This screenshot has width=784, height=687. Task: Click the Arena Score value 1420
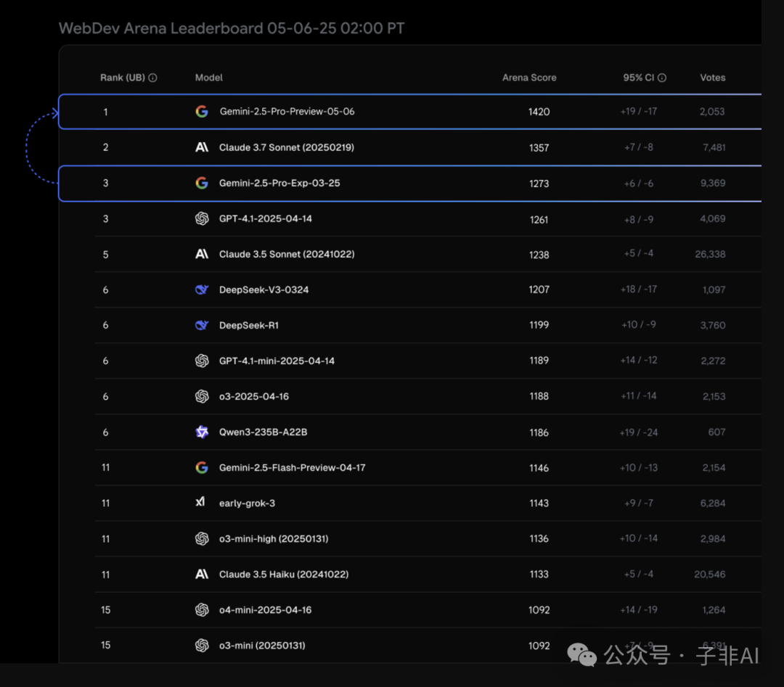click(x=539, y=112)
